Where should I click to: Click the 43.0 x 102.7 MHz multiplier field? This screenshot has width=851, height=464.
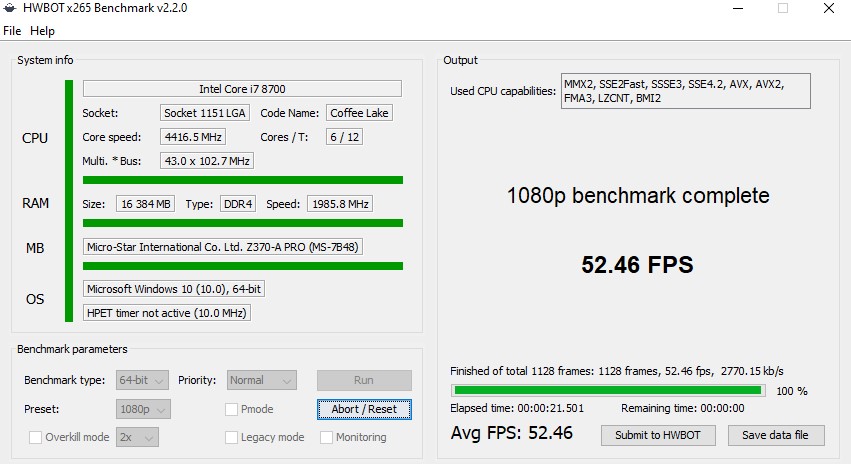207,161
